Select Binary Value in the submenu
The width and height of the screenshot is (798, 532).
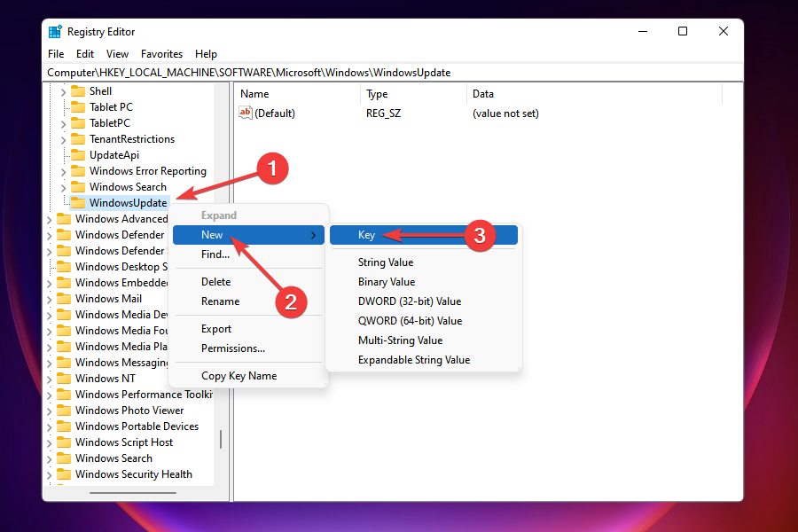pos(424,282)
